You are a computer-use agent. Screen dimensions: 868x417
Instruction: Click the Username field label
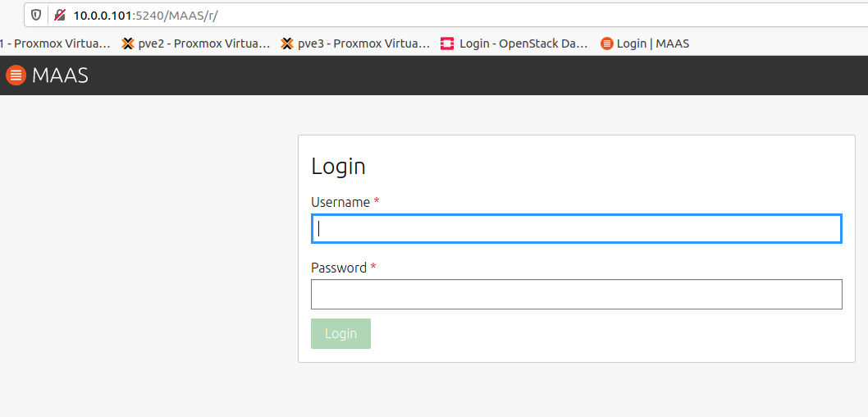(x=340, y=203)
